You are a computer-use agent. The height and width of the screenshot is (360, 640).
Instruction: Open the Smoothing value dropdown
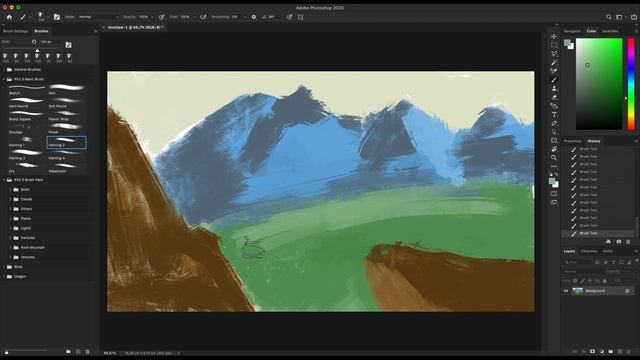point(244,17)
